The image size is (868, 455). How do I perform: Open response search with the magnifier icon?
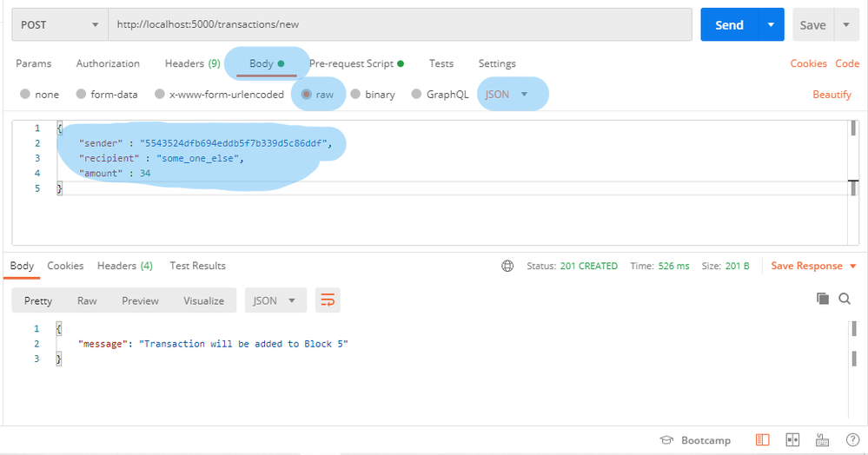tap(845, 299)
